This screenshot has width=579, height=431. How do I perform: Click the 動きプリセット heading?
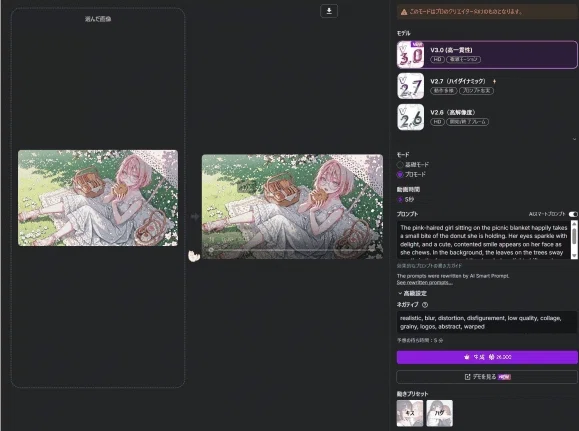pos(412,394)
